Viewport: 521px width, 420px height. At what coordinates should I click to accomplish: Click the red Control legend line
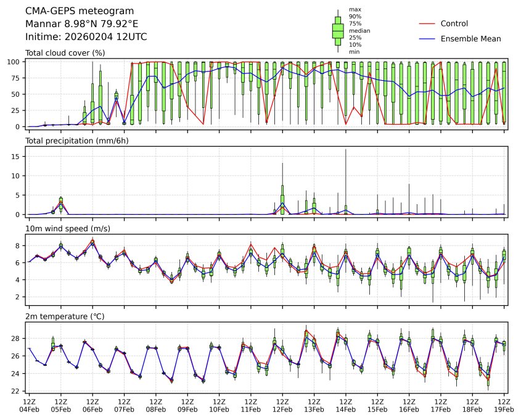[427, 23]
